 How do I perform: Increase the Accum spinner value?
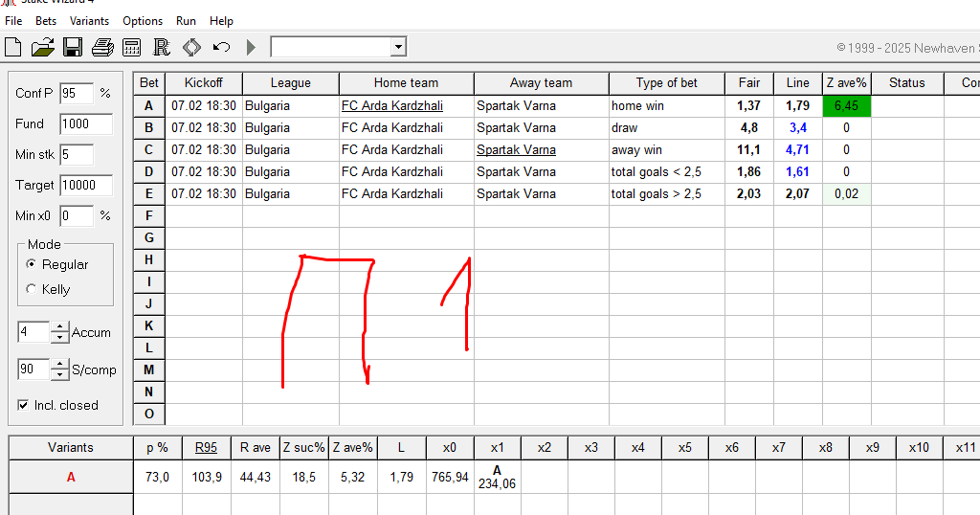(x=59, y=326)
